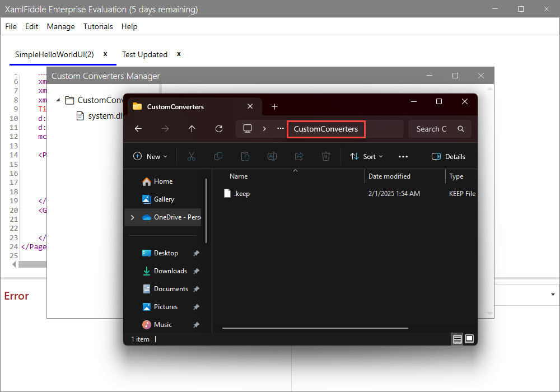Collapse the CustomConverters tree node
This screenshot has width=560, height=392.
pos(58,100)
